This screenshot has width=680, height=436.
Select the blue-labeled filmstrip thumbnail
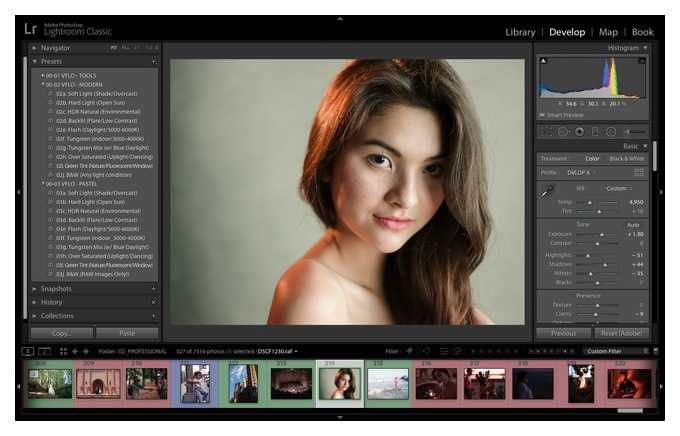(x=195, y=383)
